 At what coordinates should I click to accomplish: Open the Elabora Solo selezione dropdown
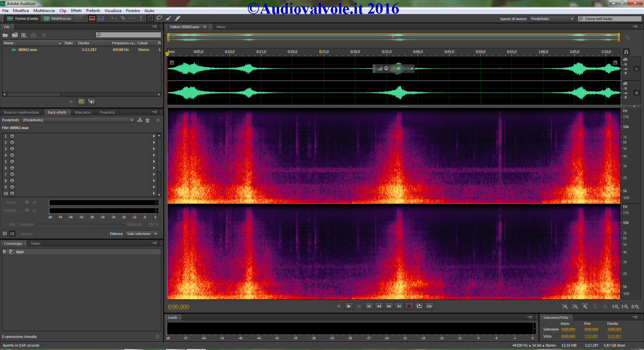pyautogui.click(x=142, y=234)
